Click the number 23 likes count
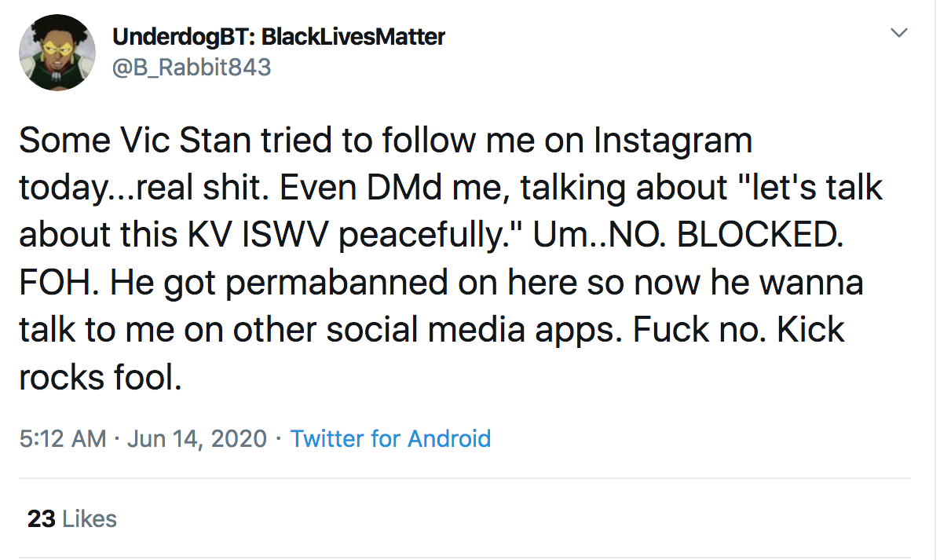Screen dimensions: 940x560 click(42, 519)
